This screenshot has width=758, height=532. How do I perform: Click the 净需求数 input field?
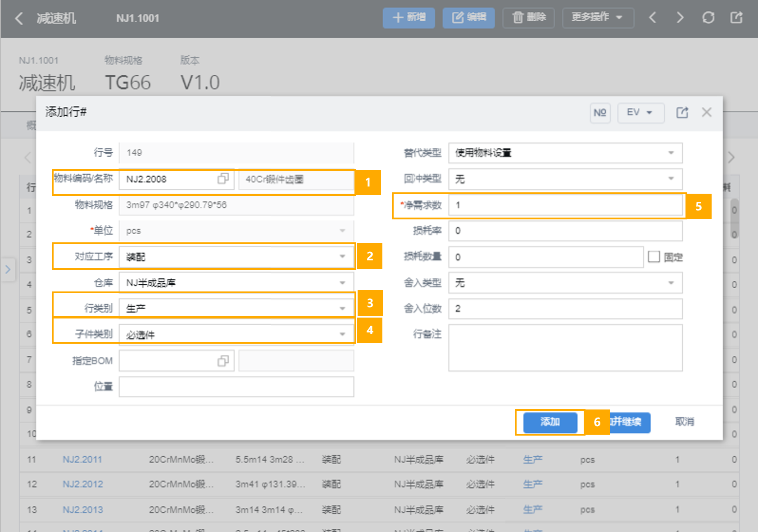point(565,205)
